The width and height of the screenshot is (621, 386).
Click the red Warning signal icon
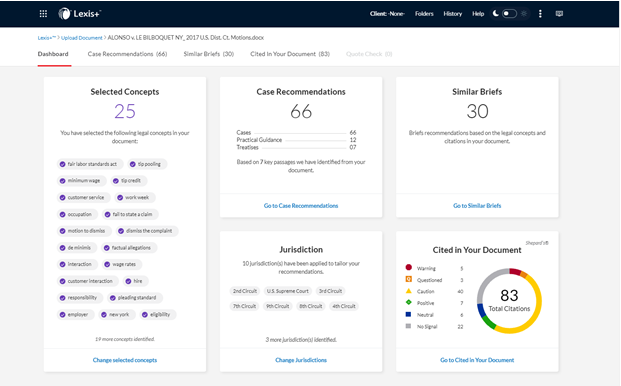409,268
